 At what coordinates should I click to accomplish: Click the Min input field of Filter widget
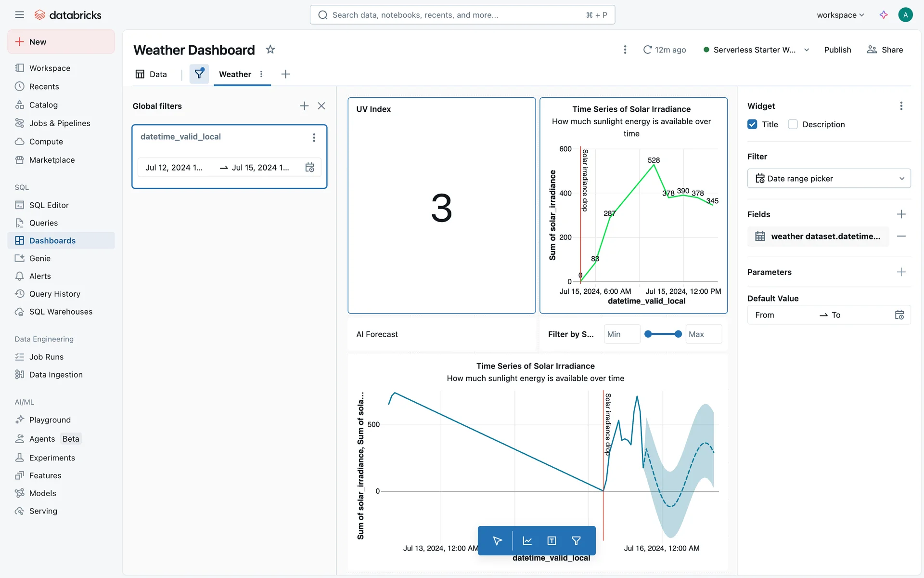point(622,334)
